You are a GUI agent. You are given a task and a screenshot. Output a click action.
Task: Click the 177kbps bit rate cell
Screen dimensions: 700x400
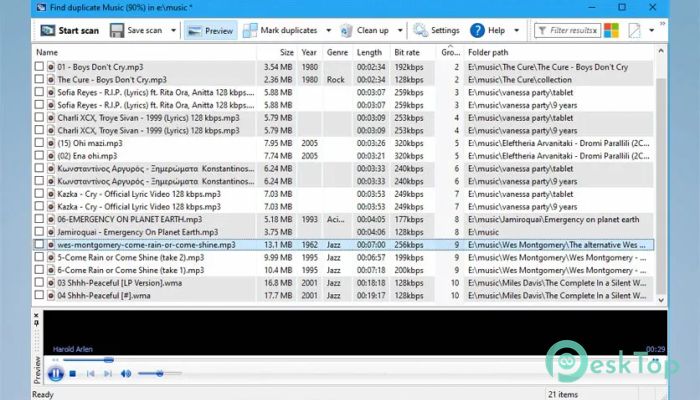pyautogui.click(x=408, y=219)
